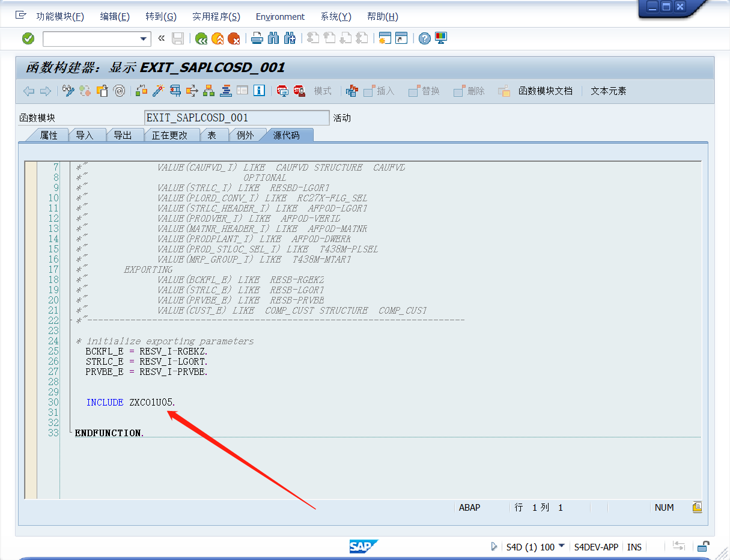Expand the S4D (1) 100 system dropdown

(562, 547)
